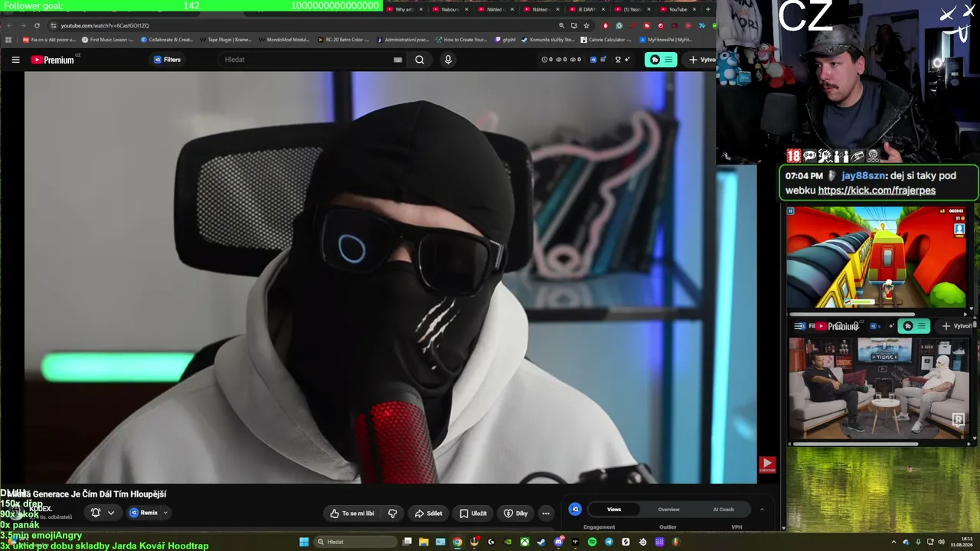
Task: Switch to the 'JE DAW' browser tab
Action: pyautogui.click(x=586, y=9)
